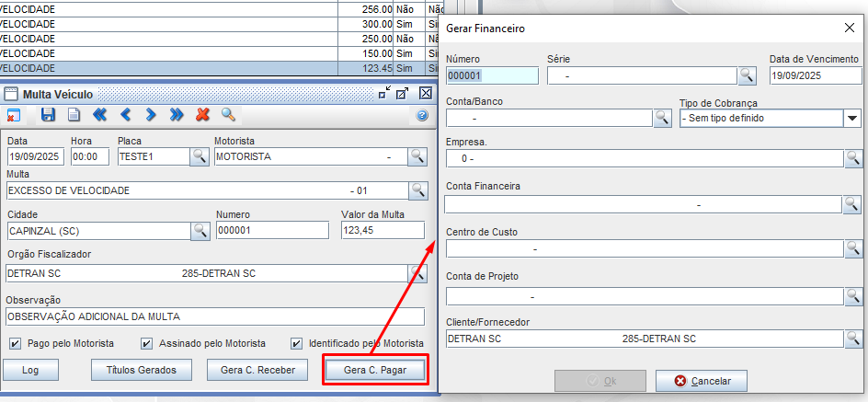
Task: Toggle Identificado pelo Motorista checkbox
Action: (296, 344)
